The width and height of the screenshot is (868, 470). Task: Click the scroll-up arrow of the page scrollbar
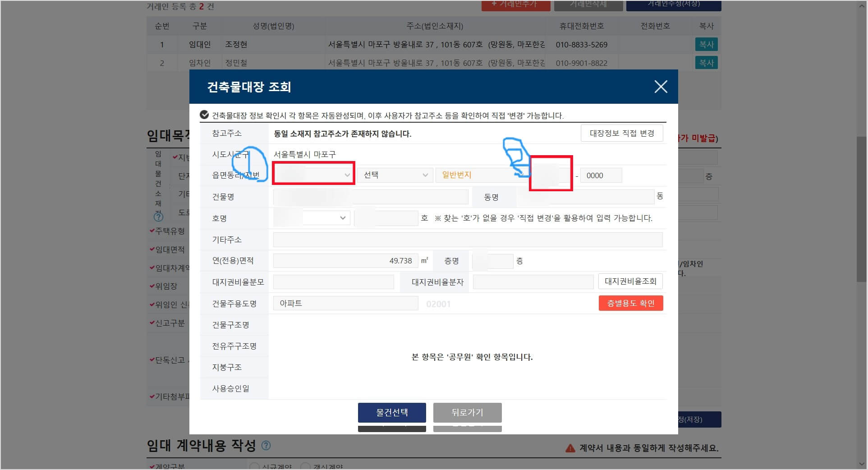(x=861, y=5)
